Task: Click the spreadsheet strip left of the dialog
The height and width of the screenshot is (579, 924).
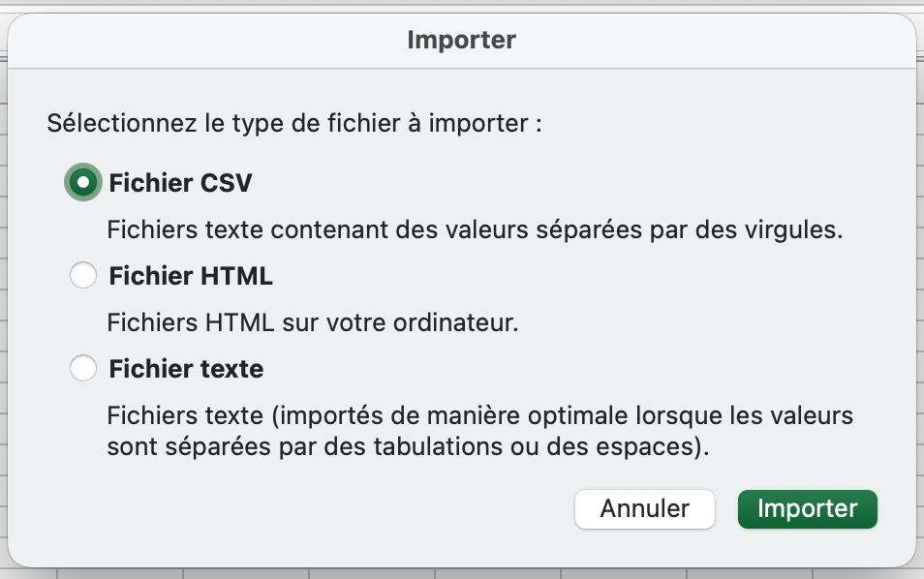Action: [3, 290]
